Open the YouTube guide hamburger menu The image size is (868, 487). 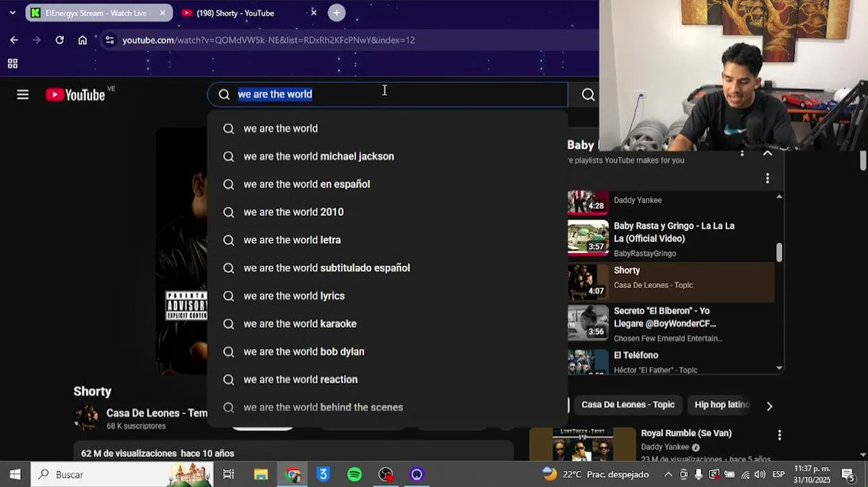click(23, 95)
